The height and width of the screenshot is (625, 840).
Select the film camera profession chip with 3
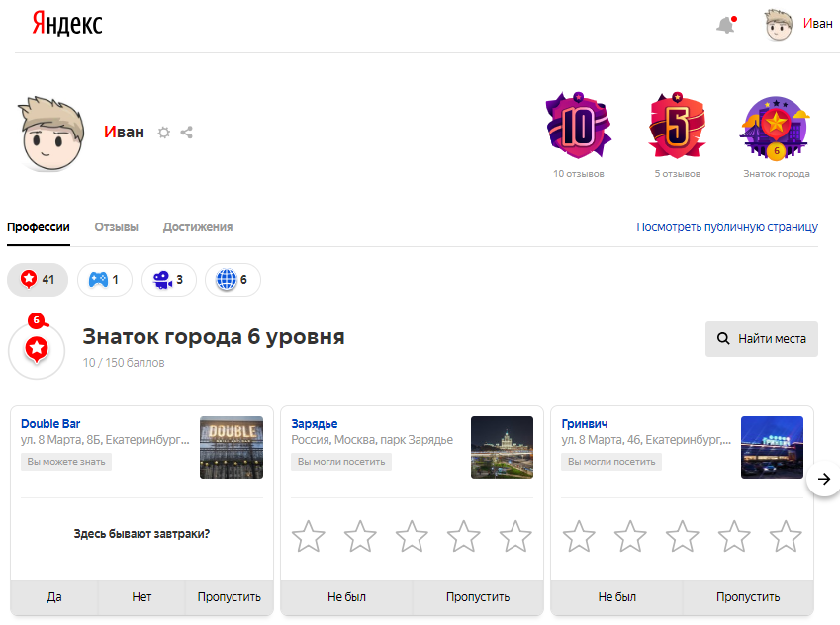click(169, 280)
